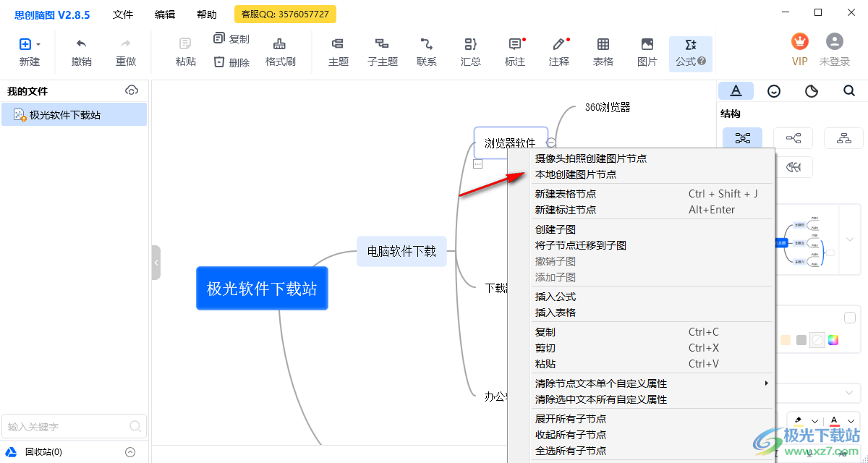Click the 删除 delete toolbar button
The height and width of the screenshot is (463, 868).
tap(231, 62)
